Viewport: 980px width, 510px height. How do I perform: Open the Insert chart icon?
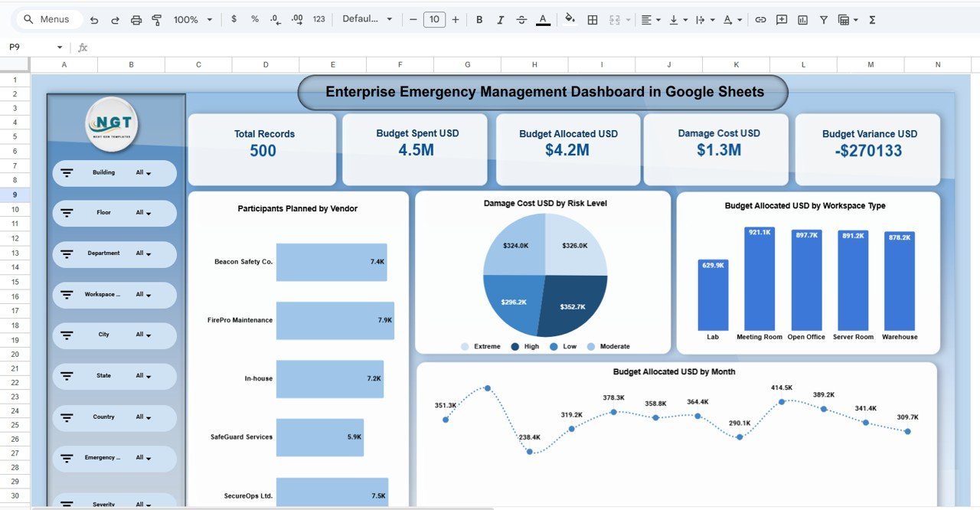(802, 19)
